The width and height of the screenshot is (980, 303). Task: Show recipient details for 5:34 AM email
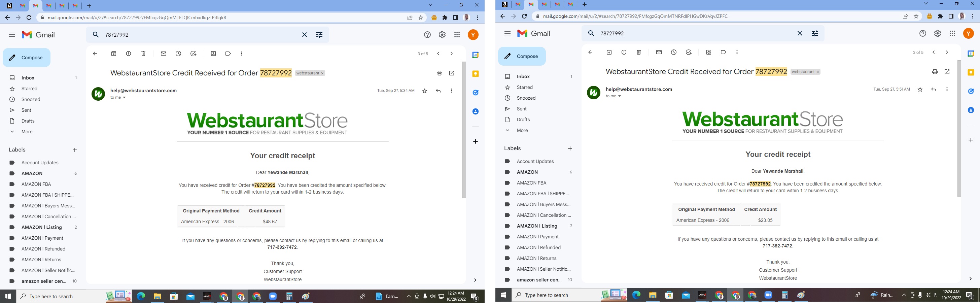(x=124, y=97)
